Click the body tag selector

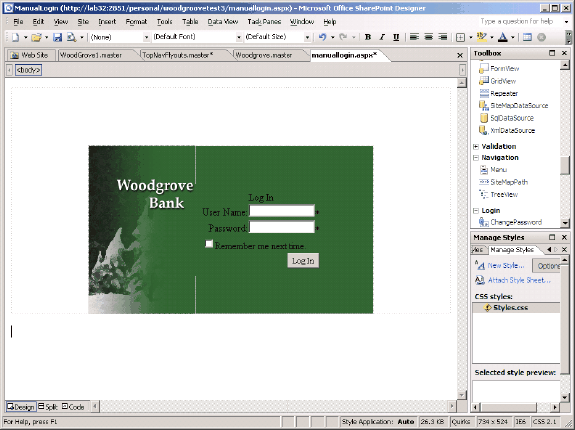28,70
